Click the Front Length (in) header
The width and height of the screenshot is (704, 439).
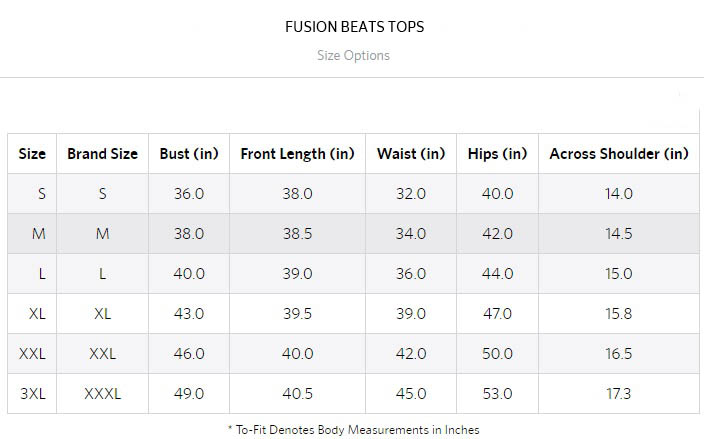(x=297, y=154)
